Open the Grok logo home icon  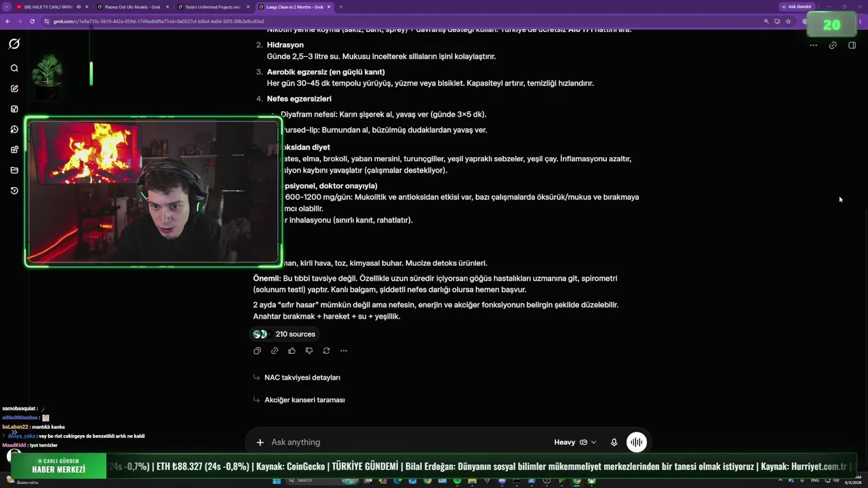pos(14,44)
